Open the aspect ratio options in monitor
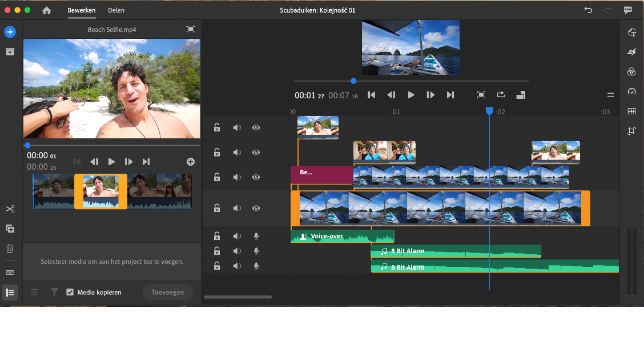The height and width of the screenshot is (352, 644). click(521, 95)
